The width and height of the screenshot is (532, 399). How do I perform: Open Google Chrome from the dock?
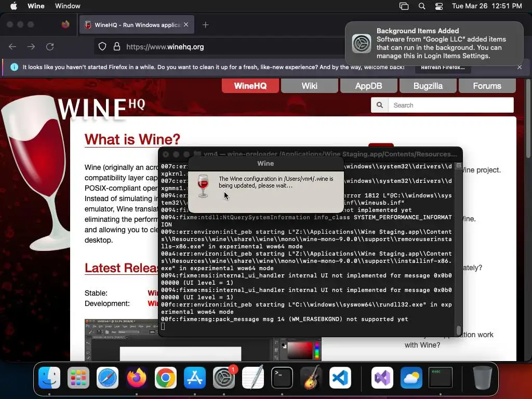coord(166,378)
